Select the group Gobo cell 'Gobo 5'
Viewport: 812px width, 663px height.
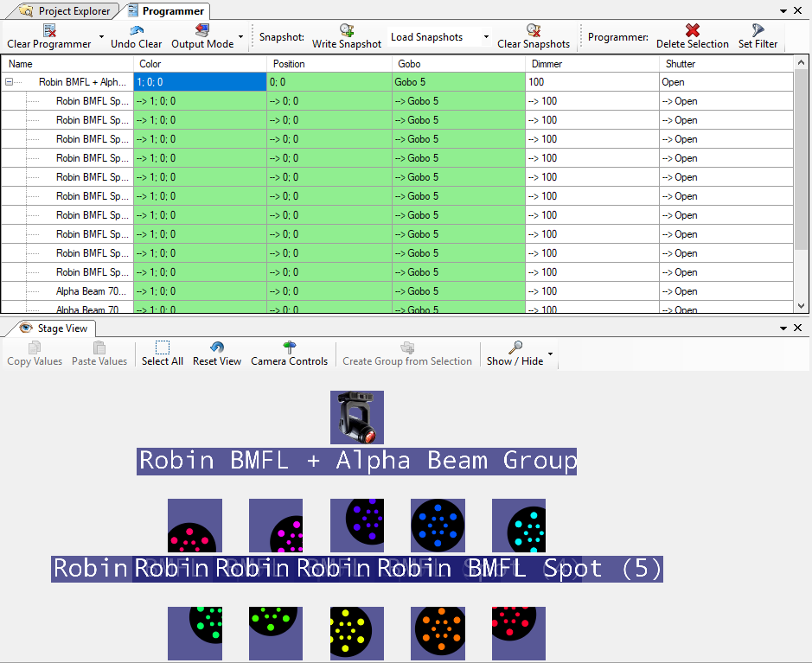[x=459, y=82]
